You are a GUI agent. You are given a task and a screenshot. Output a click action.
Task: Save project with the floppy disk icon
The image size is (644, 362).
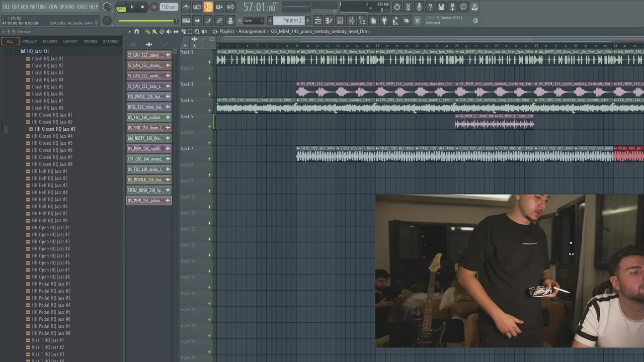click(441, 7)
